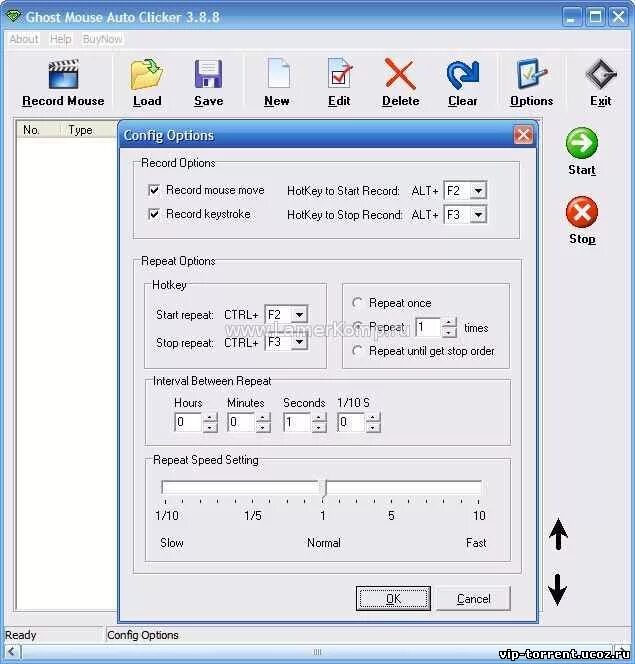
Task: Select the Repeat N times radio button
Action: tap(357, 326)
